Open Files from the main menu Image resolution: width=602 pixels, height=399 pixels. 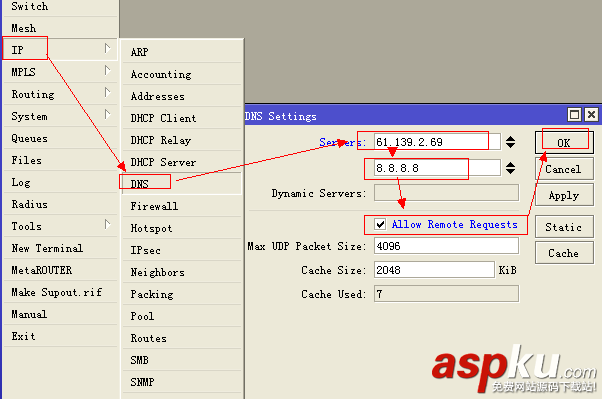click(60, 160)
